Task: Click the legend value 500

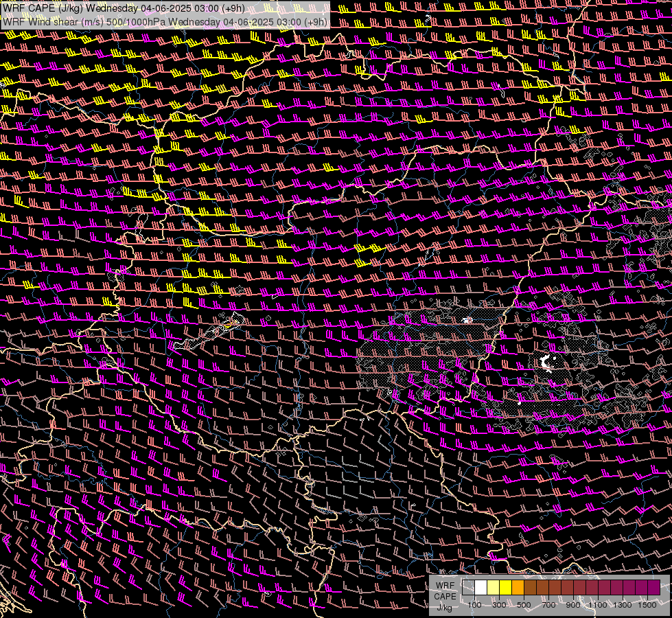Action: click(524, 605)
